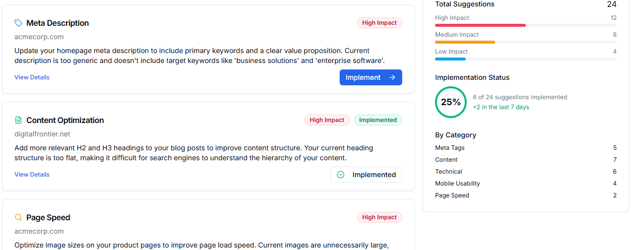Click the High Impact badge on Page Speed
This screenshot has height=250, width=644.
pyautogui.click(x=379, y=217)
